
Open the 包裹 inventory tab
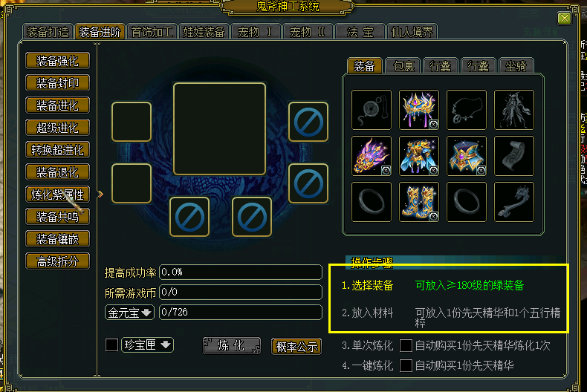click(403, 66)
